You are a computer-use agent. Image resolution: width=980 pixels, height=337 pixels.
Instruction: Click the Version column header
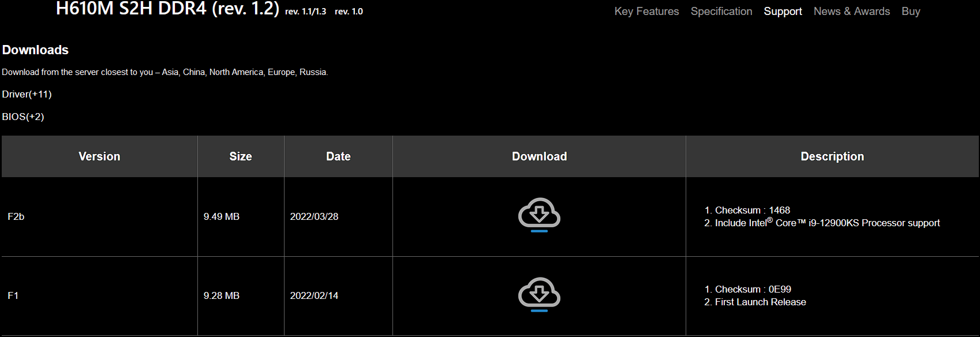click(x=99, y=156)
